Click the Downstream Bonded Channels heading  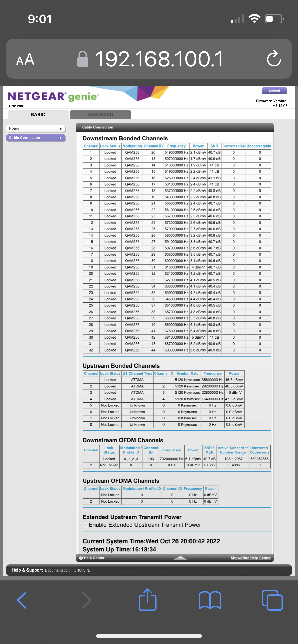[x=125, y=138]
